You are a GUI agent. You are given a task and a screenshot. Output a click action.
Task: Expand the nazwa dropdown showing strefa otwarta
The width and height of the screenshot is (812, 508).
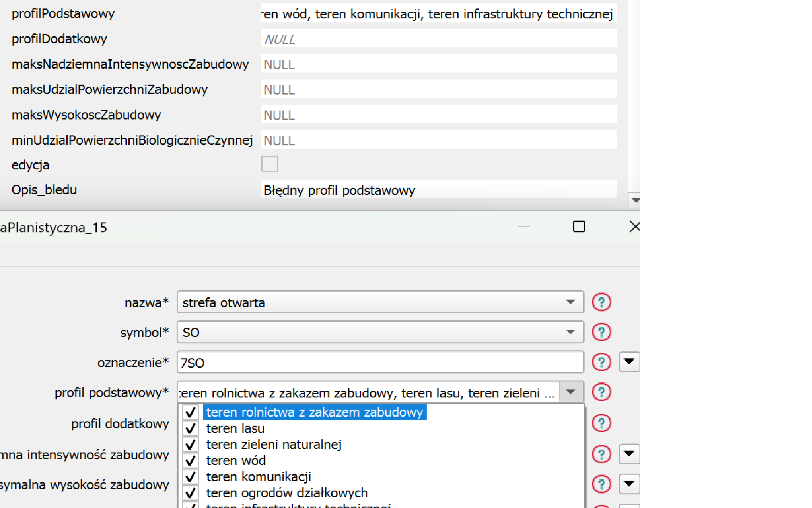tap(570, 302)
